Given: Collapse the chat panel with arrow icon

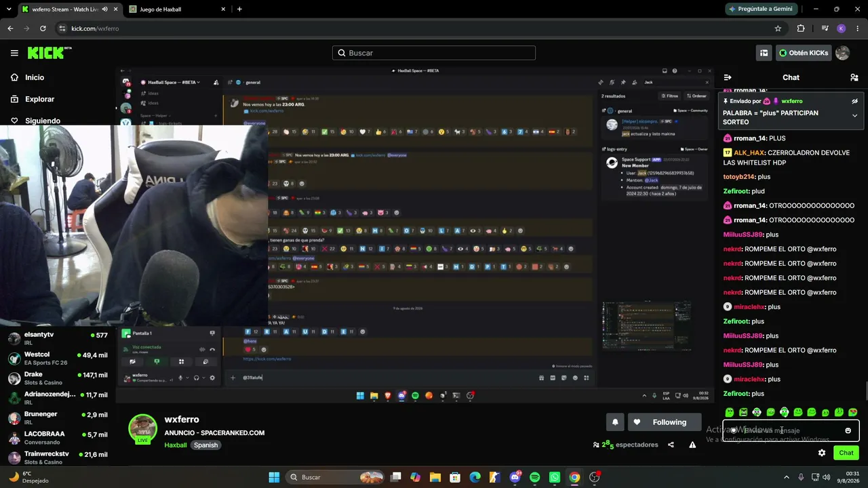Looking at the screenshot, I should [728, 77].
